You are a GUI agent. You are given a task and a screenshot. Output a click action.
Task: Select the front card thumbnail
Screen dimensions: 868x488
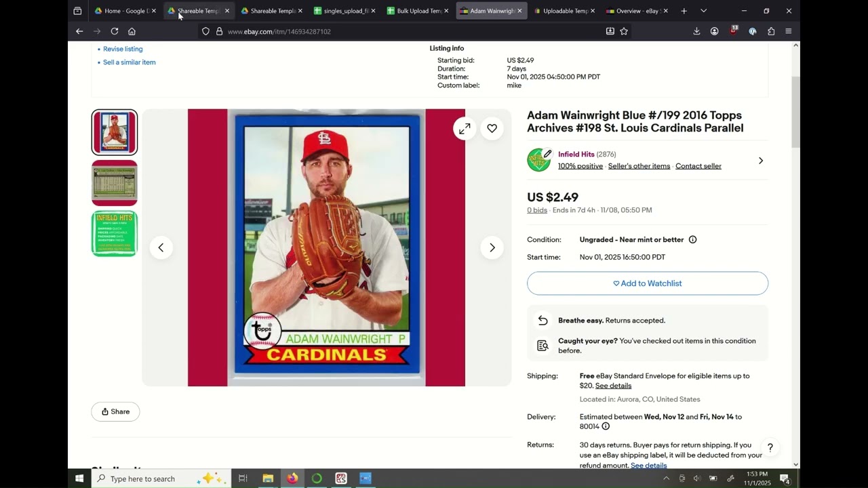pos(115,132)
